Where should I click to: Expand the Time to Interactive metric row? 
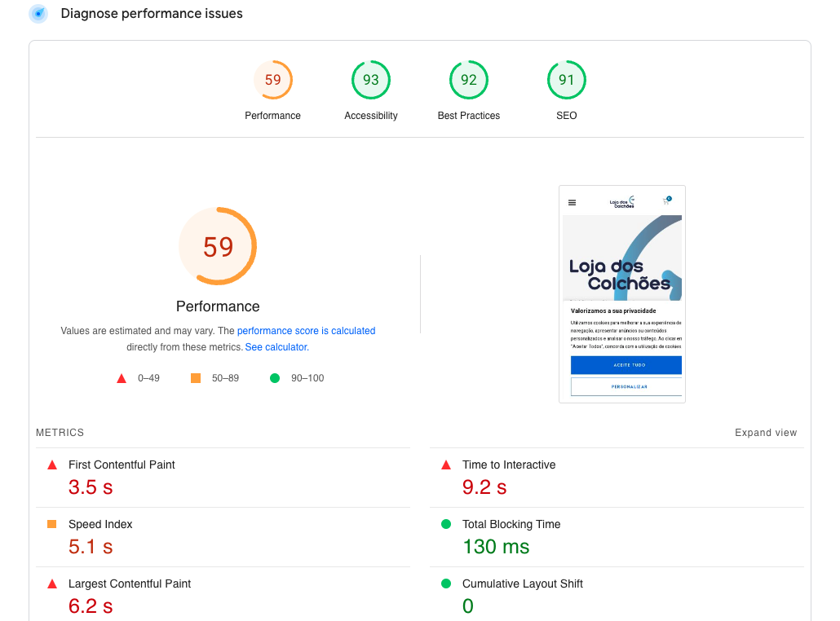click(x=509, y=465)
